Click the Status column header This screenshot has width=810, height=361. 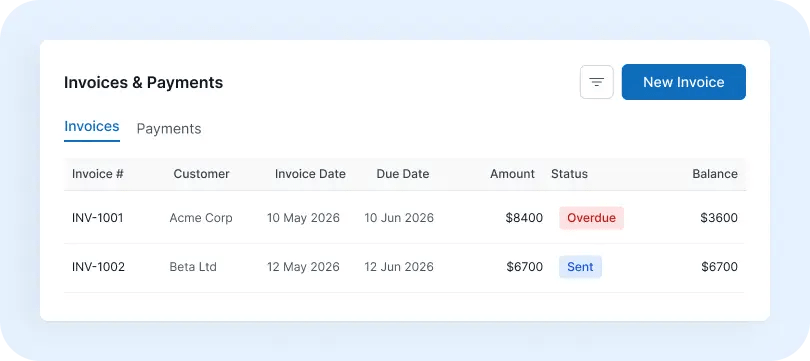pos(569,174)
